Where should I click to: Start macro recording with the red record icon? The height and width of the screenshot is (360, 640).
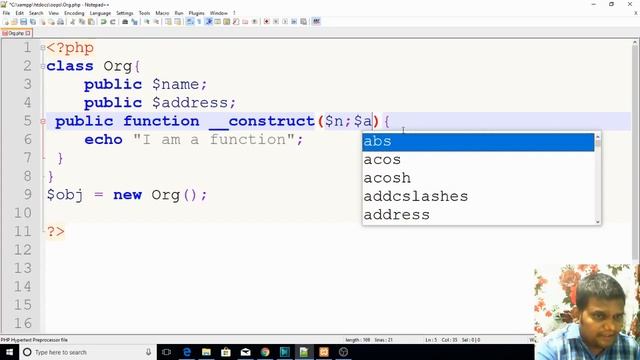266,22
